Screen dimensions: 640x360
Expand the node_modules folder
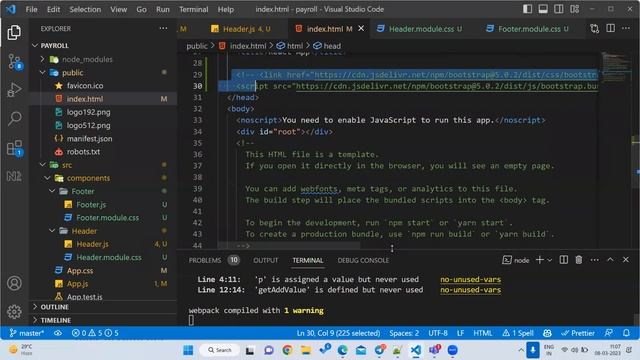click(42, 59)
